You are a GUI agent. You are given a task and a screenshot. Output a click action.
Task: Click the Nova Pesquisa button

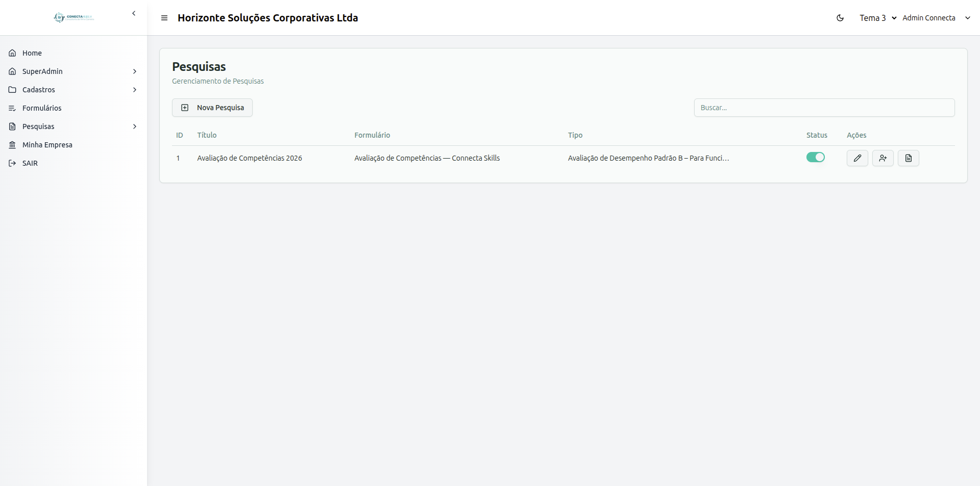point(212,108)
